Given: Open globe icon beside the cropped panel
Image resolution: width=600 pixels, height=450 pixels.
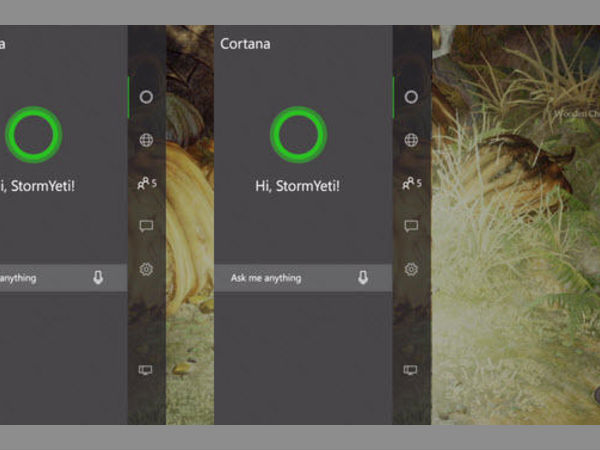Looking at the screenshot, I should [146, 140].
